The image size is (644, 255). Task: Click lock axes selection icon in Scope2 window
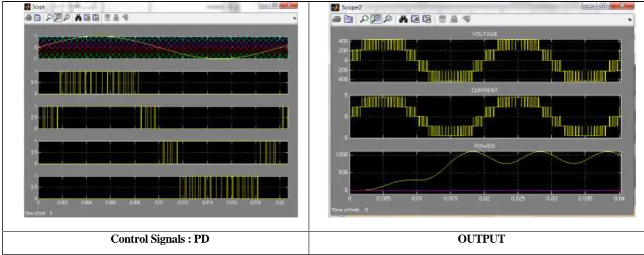(454, 19)
